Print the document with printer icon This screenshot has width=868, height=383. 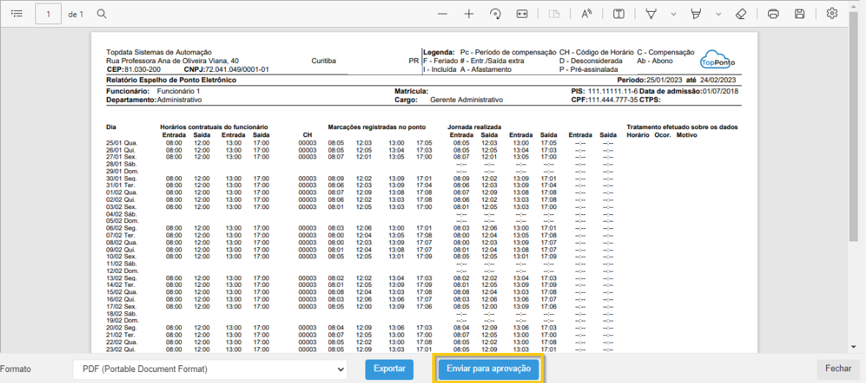773,14
